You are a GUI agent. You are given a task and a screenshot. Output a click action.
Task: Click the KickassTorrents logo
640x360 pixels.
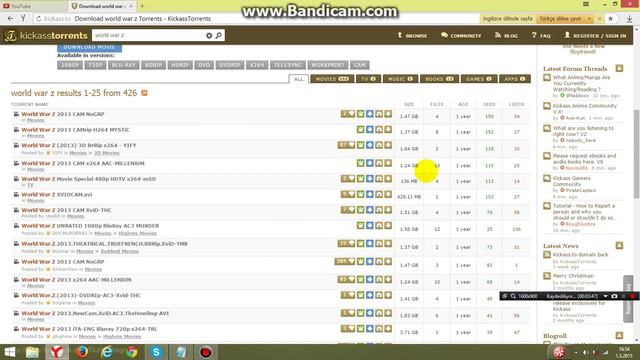click(46, 36)
